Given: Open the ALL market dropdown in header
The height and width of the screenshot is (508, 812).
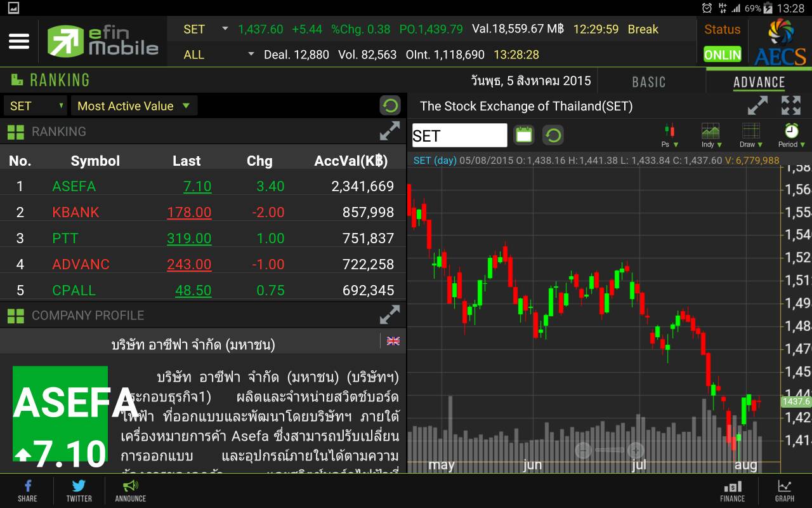Looking at the screenshot, I should tap(218, 55).
